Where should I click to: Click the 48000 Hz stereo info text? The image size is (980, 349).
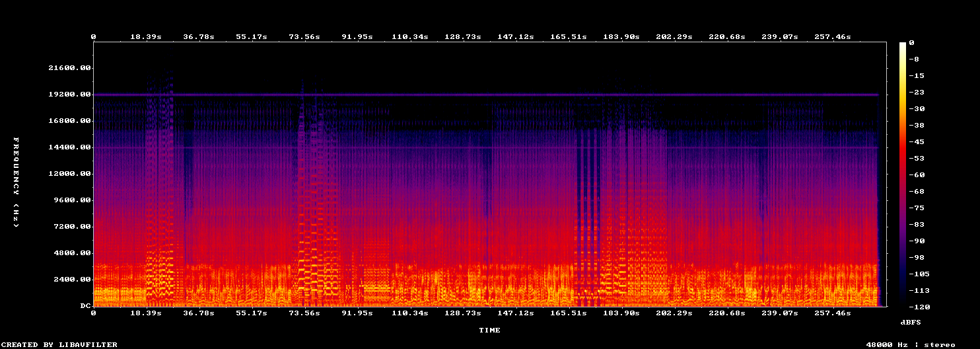[x=911, y=344]
